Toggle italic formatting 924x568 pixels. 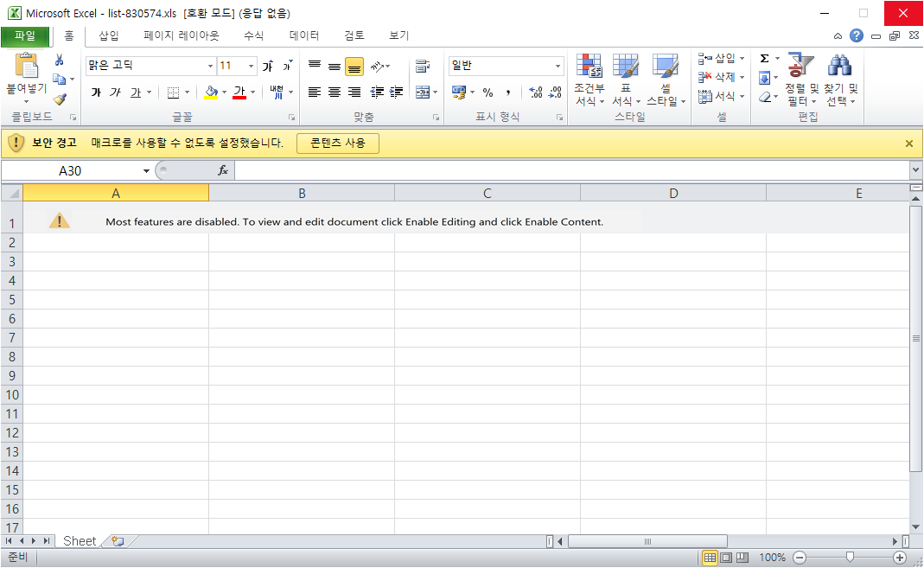(x=116, y=93)
